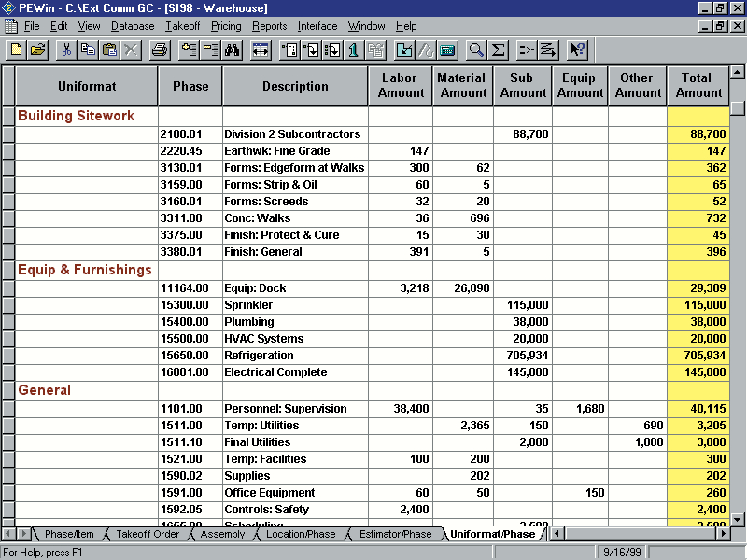This screenshot has height=560, width=747.
Task: Click the Open folder toolbar icon
Action: coord(37,49)
